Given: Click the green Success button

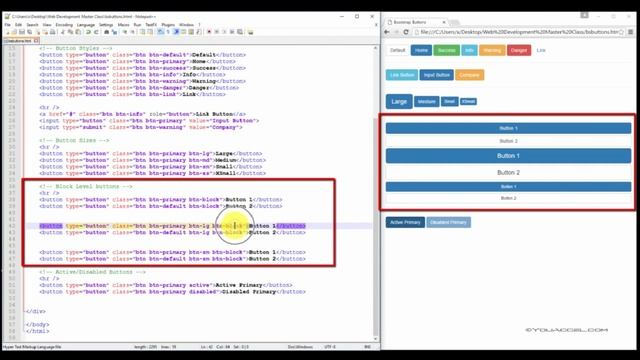Looking at the screenshot, I should [x=447, y=50].
